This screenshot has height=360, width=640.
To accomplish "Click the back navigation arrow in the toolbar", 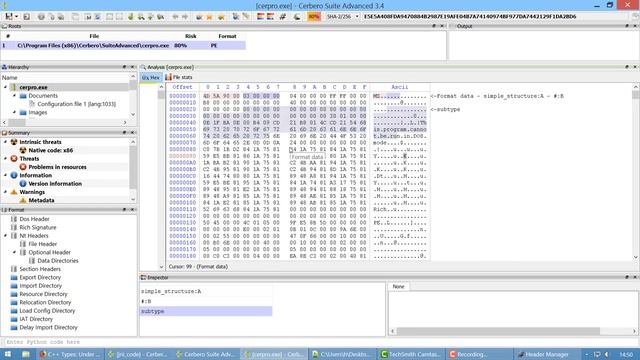I will (175, 17).
